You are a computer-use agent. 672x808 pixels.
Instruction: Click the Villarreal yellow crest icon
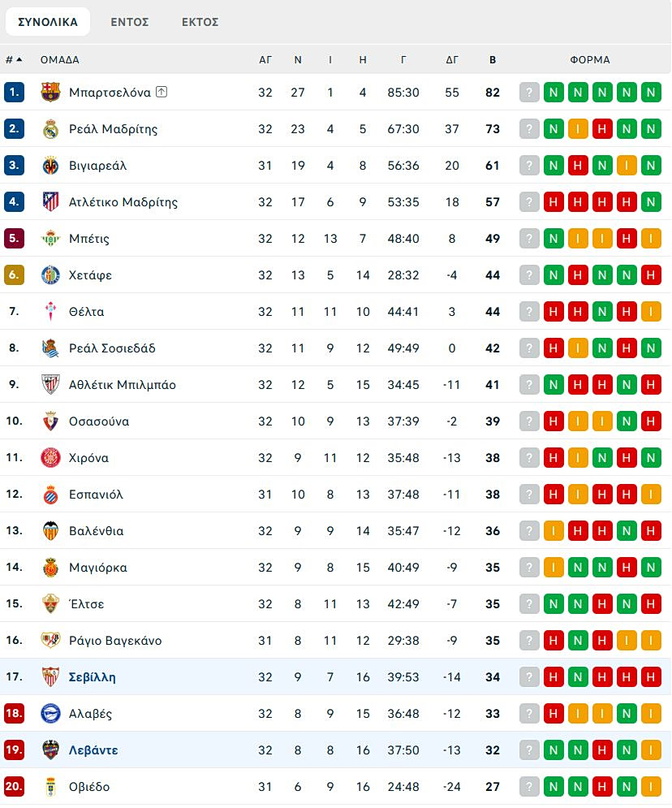point(50,166)
